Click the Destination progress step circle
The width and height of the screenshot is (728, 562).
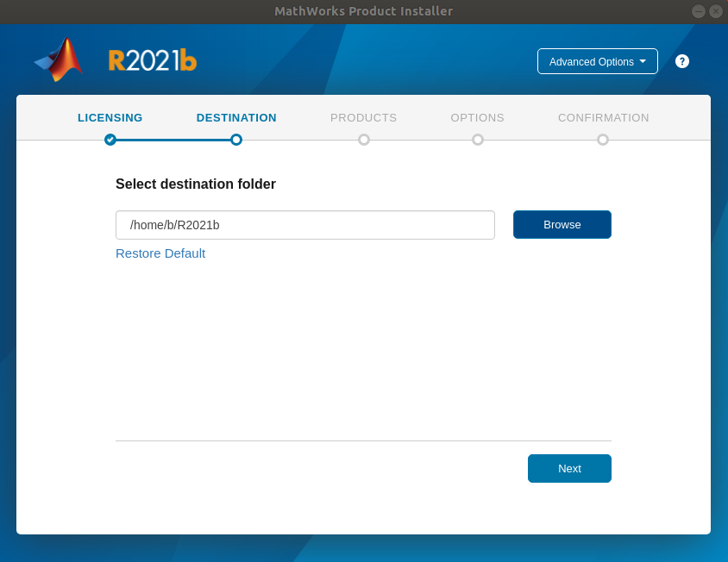coord(236,140)
